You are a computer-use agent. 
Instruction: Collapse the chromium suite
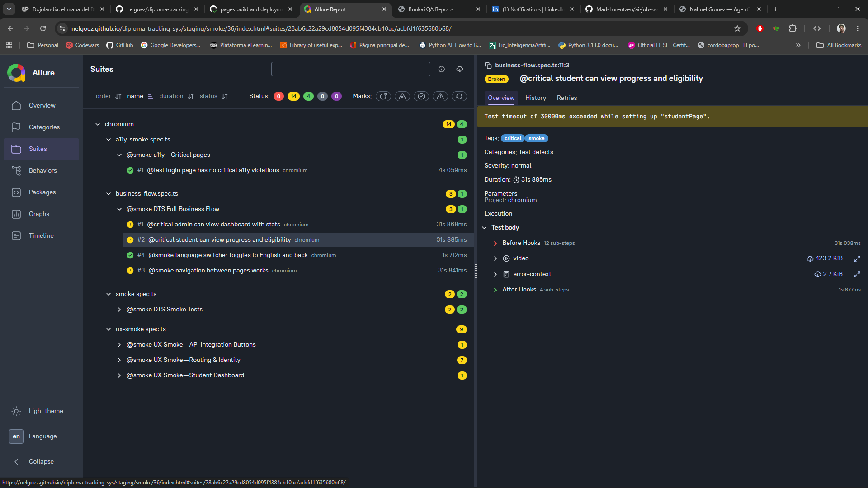[98, 124]
